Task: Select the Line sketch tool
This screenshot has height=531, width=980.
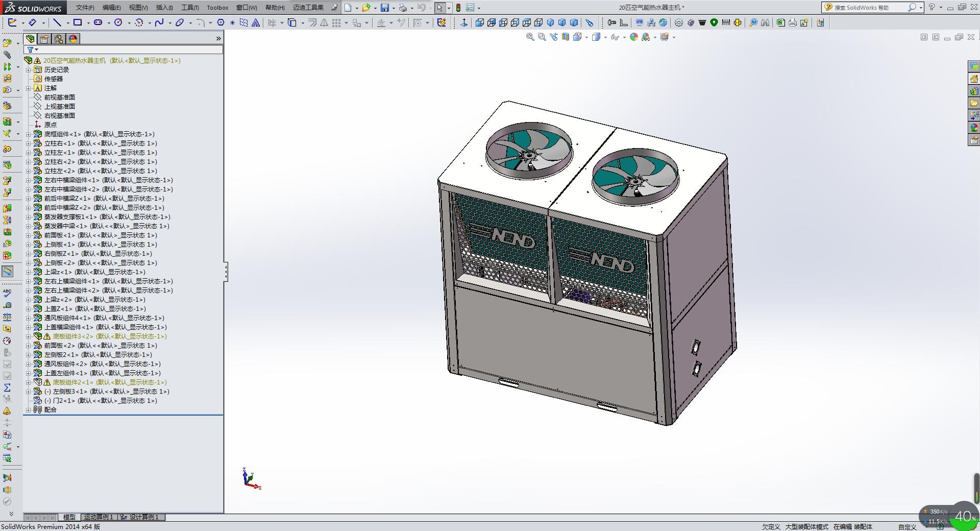Action: (x=57, y=22)
